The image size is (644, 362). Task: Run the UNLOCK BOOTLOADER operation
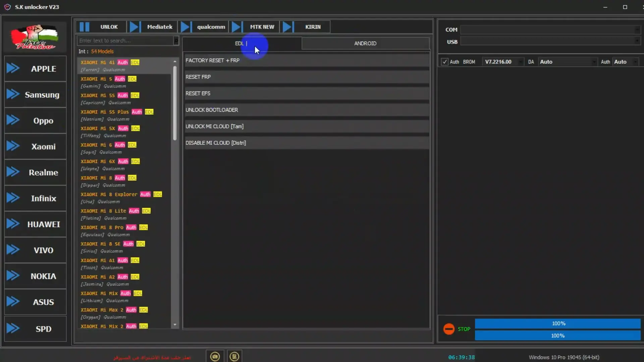tap(307, 110)
